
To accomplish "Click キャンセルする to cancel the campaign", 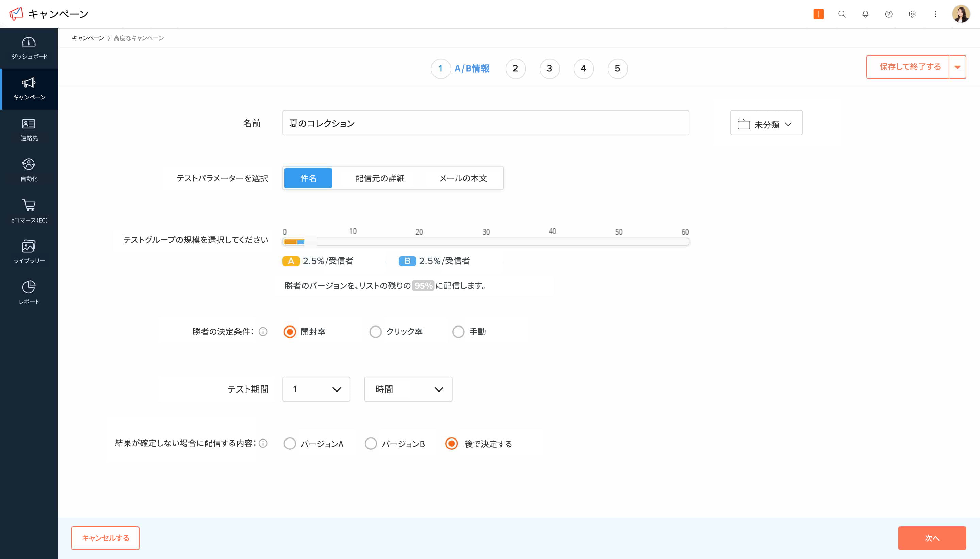I will [x=105, y=538].
